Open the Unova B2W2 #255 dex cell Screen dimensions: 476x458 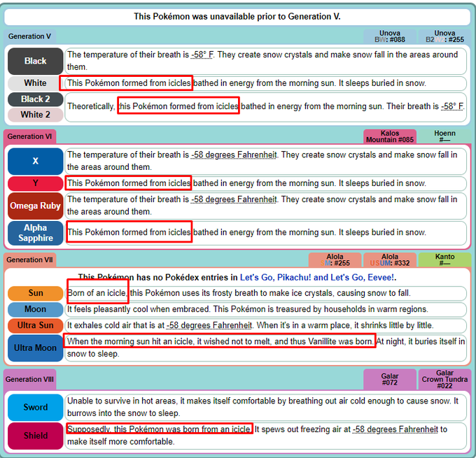click(x=444, y=36)
